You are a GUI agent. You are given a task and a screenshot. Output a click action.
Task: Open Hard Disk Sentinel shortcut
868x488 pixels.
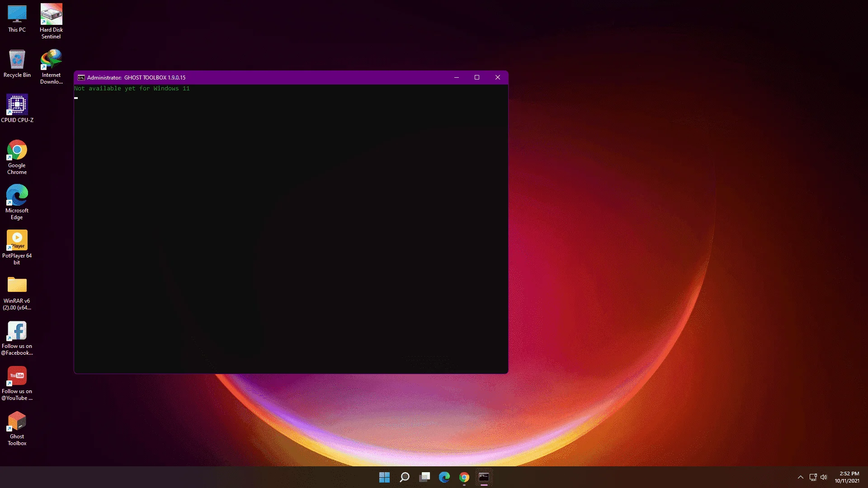[x=51, y=21]
